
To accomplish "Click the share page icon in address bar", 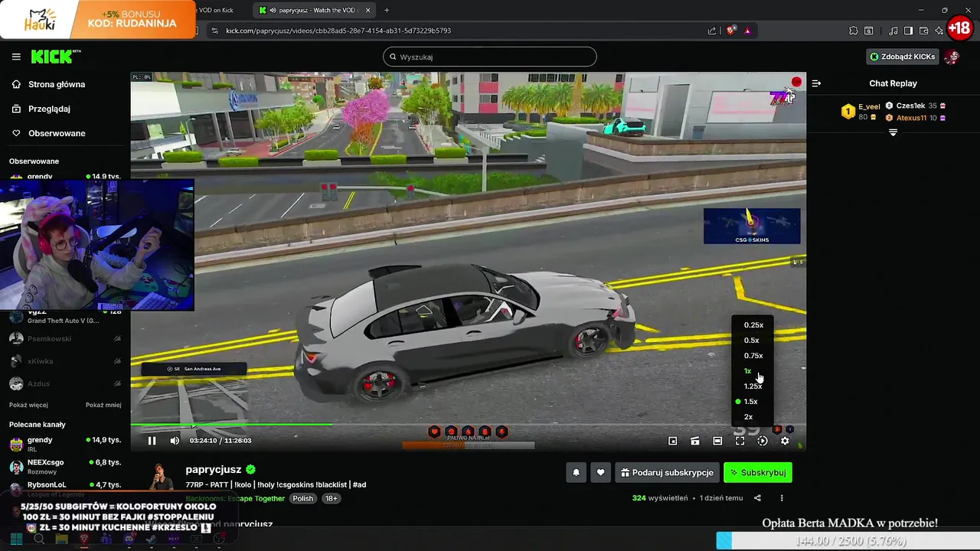I will click(x=712, y=31).
